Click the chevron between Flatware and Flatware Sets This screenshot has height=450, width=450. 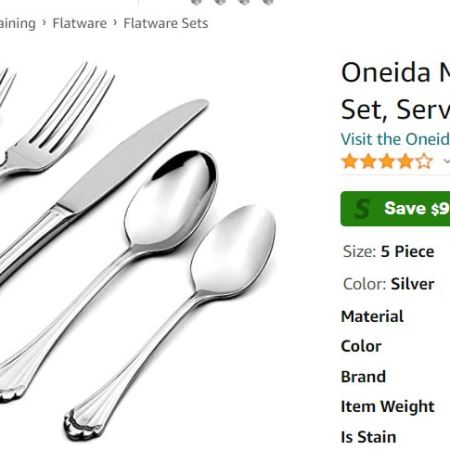(x=115, y=23)
